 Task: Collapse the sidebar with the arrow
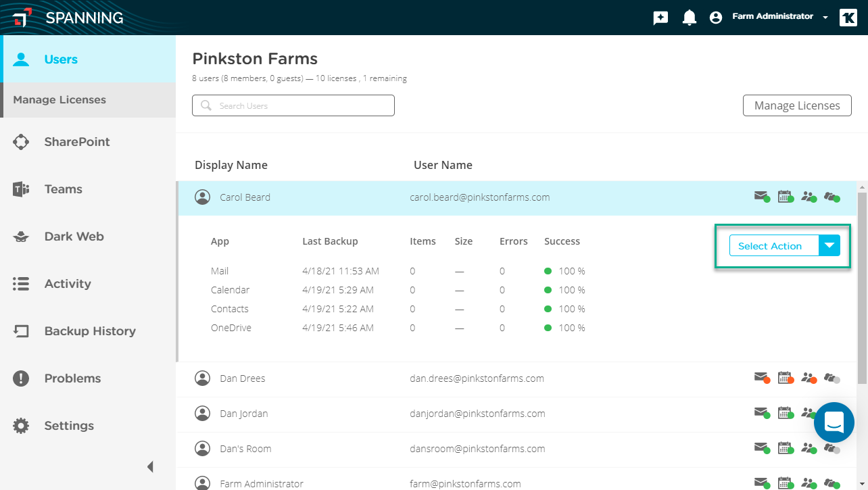tap(150, 466)
